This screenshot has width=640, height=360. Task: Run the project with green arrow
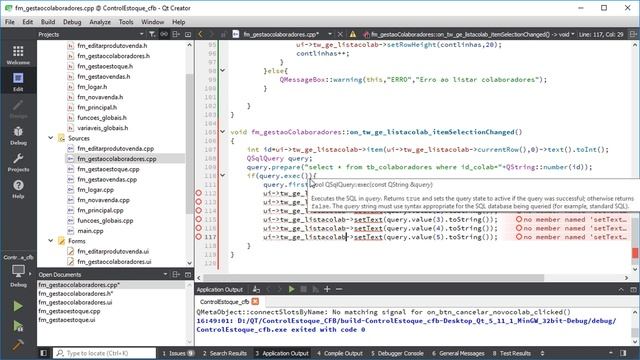click(x=18, y=306)
